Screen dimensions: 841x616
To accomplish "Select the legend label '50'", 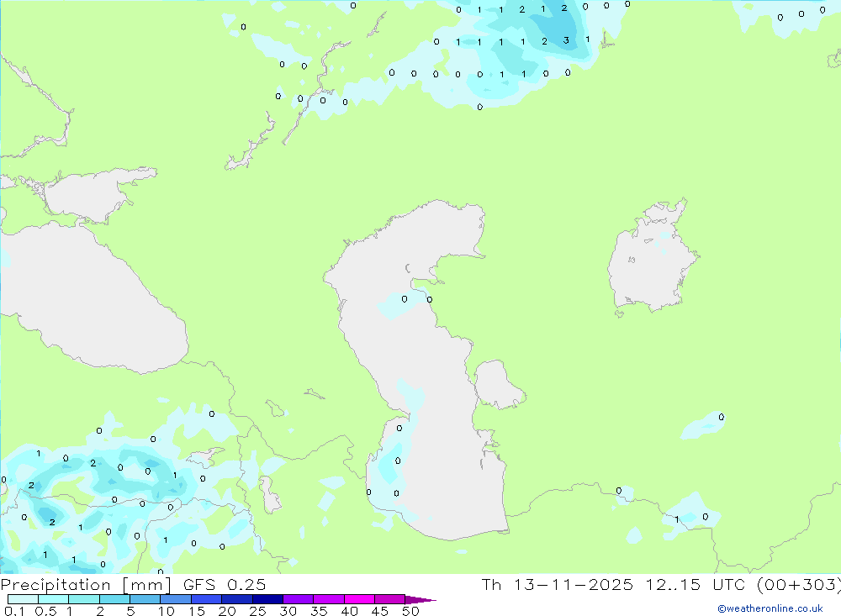I will [410, 611].
